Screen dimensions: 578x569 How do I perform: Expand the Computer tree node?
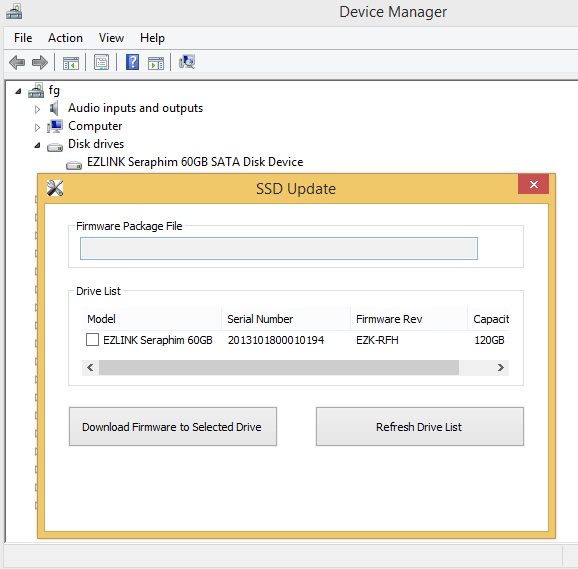pyautogui.click(x=37, y=127)
